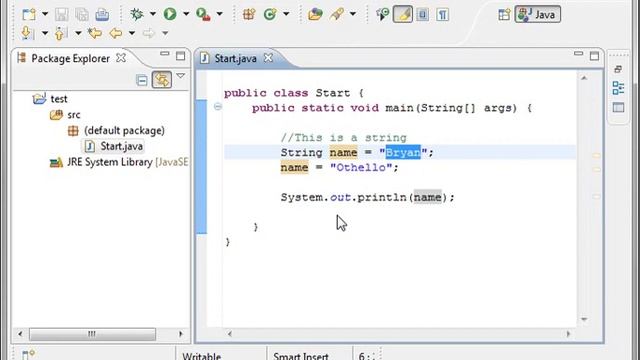The height and width of the screenshot is (360, 640).
Task: Click the New file wizard icon
Action: 29,15
